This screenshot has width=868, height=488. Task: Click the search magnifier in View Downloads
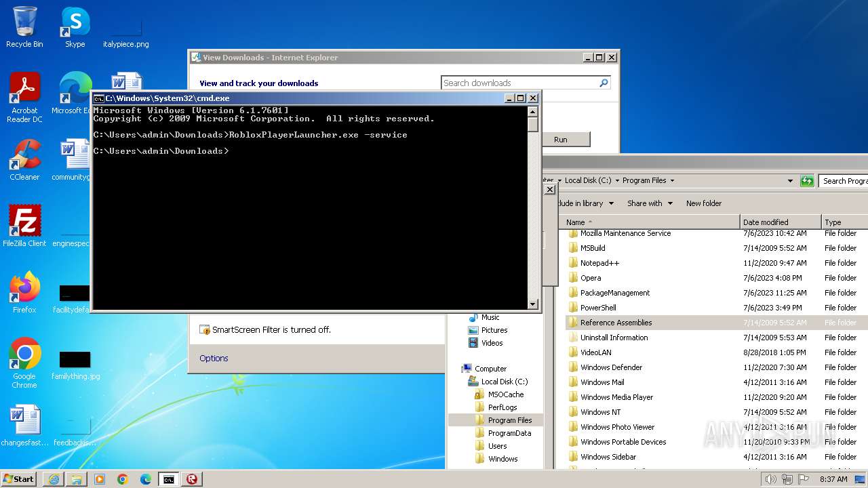point(604,83)
